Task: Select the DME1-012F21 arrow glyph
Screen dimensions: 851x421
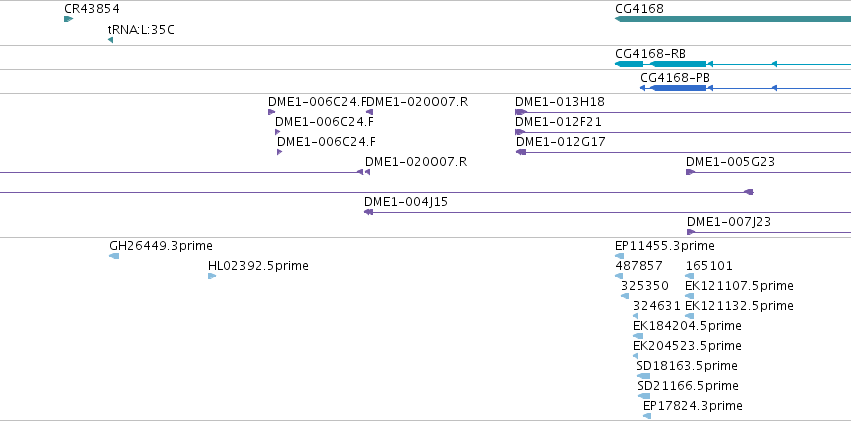Action: click(520, 132)
